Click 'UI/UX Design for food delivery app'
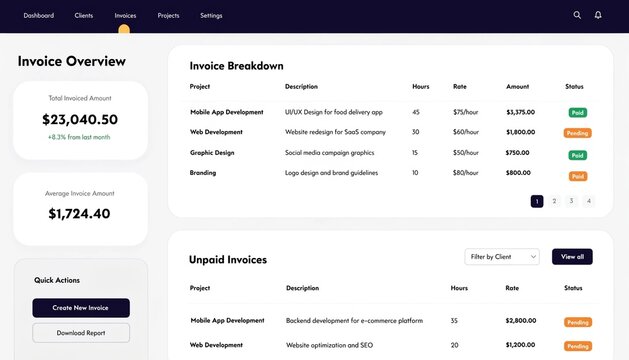This screenshot has width=629, height=360. 334,112
